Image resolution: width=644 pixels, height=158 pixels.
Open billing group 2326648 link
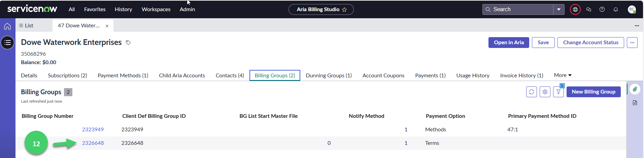(x=93, y=143)
